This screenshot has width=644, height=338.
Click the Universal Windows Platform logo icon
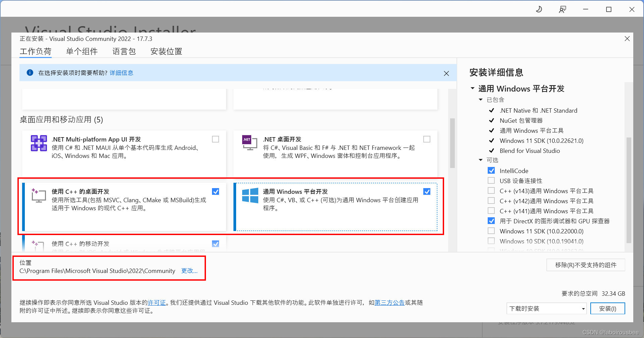pyautogui.click(x=250, y=195)
